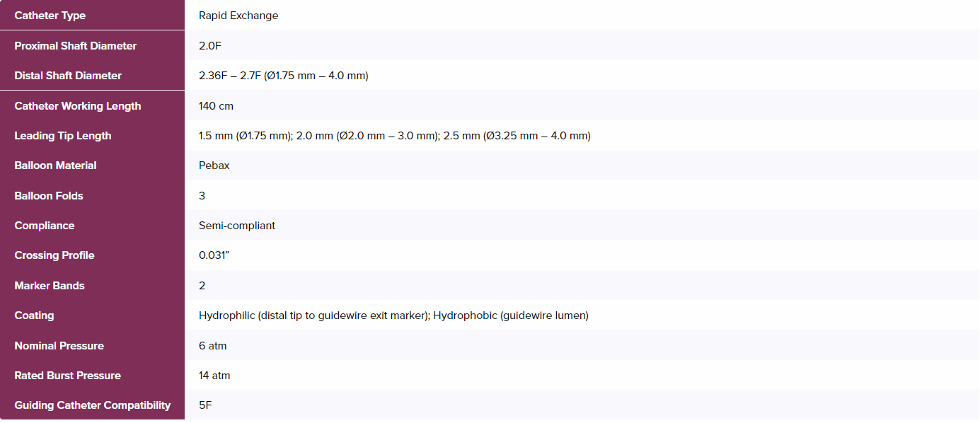This screenshot has width=980, height=423.
Task: Select the Nominal Pressure label
Action: 59,346
